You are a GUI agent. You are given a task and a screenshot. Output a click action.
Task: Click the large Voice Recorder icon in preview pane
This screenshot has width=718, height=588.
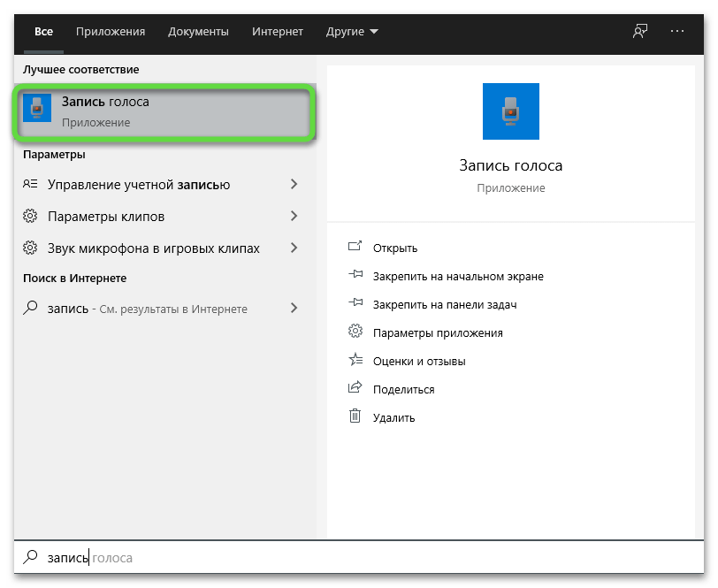[510, 111]
